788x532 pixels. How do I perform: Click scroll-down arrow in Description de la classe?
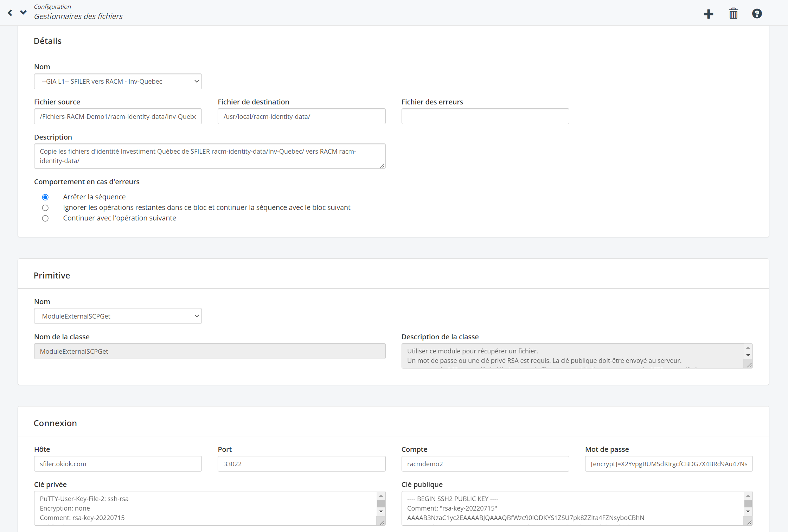(748, 355)
